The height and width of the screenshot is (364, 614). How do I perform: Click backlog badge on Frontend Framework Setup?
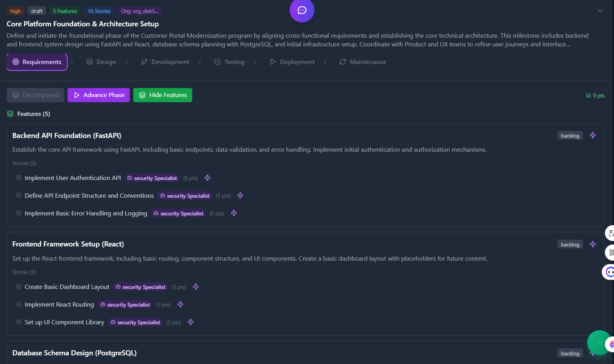pyautogui.click(x=570, y=245)
